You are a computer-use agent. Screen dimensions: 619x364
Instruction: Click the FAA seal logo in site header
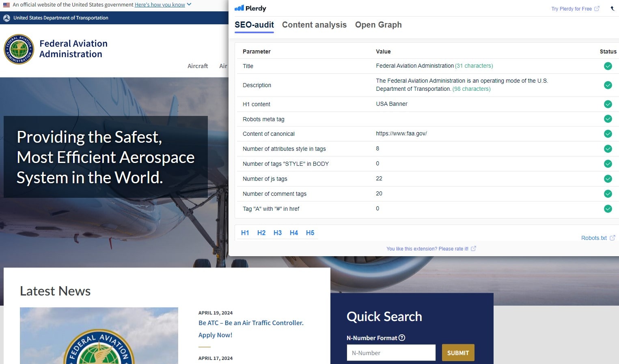tap(19, 49)
